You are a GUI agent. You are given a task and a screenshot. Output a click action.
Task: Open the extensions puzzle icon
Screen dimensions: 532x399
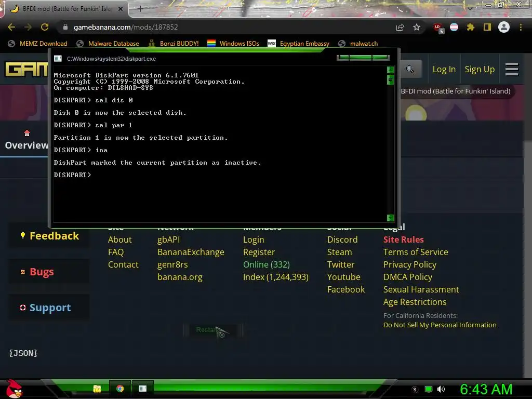[x=471, y=27]
